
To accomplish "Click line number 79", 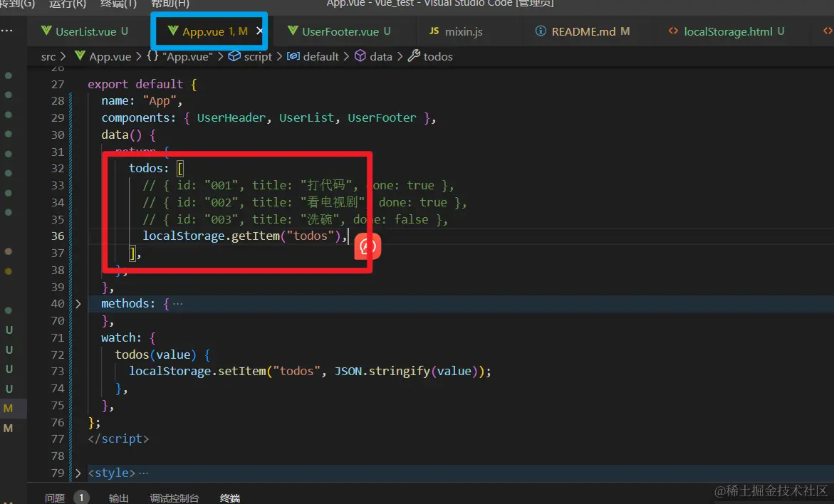I will tap(58, 473).
